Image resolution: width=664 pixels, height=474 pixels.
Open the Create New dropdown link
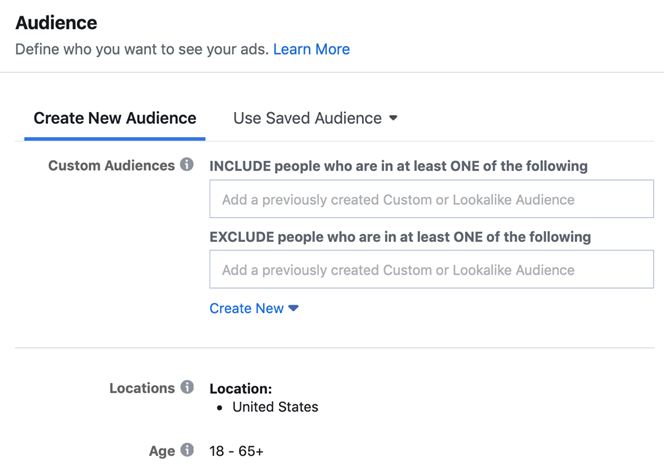254,308
